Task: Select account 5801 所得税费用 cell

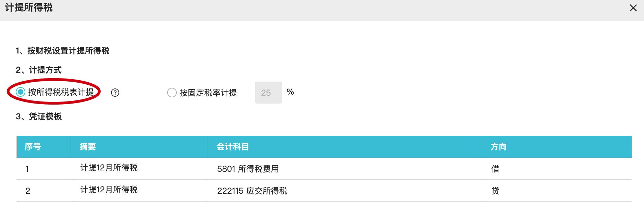Action: click(x=248, y=169)
